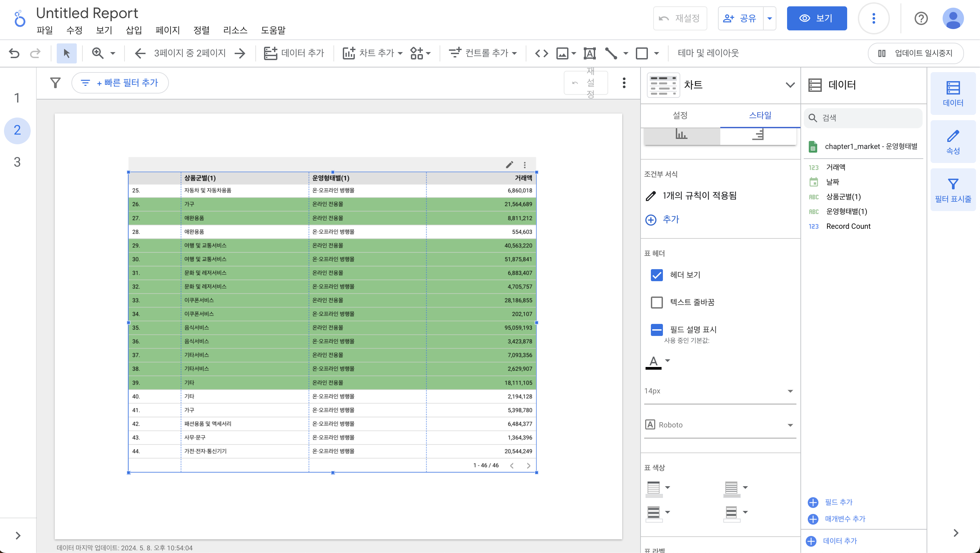Enable text wrap checkbox

(x=657, y=302)
